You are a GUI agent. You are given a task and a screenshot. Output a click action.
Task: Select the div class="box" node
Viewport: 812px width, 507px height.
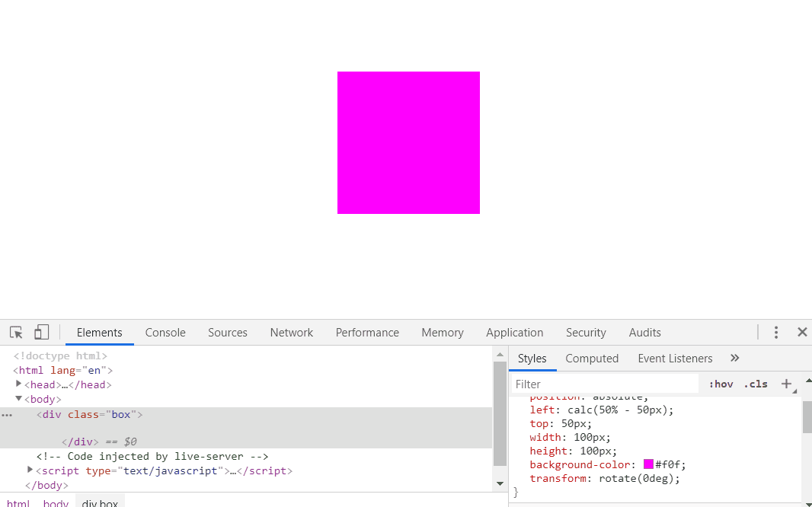click(x=90, y=414)
